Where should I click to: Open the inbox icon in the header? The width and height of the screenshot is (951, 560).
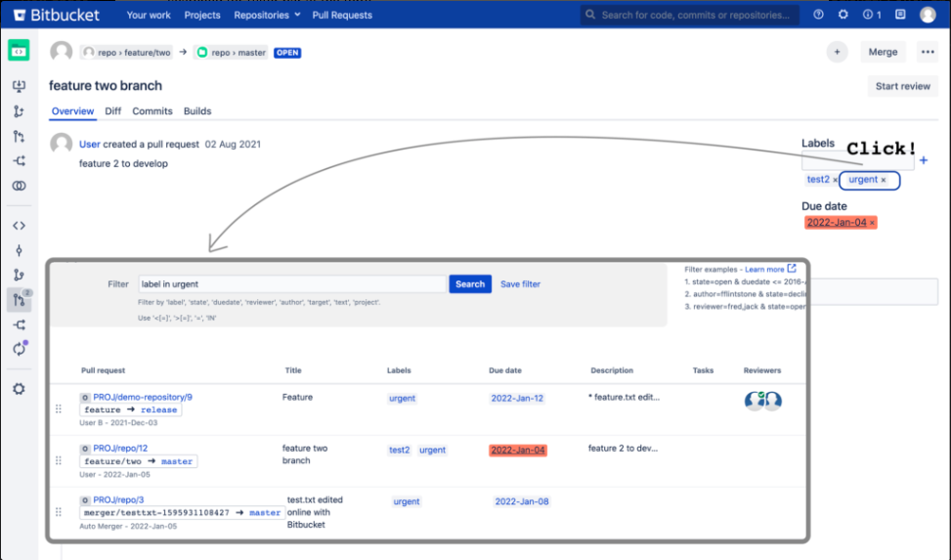[x=900, y=15]
